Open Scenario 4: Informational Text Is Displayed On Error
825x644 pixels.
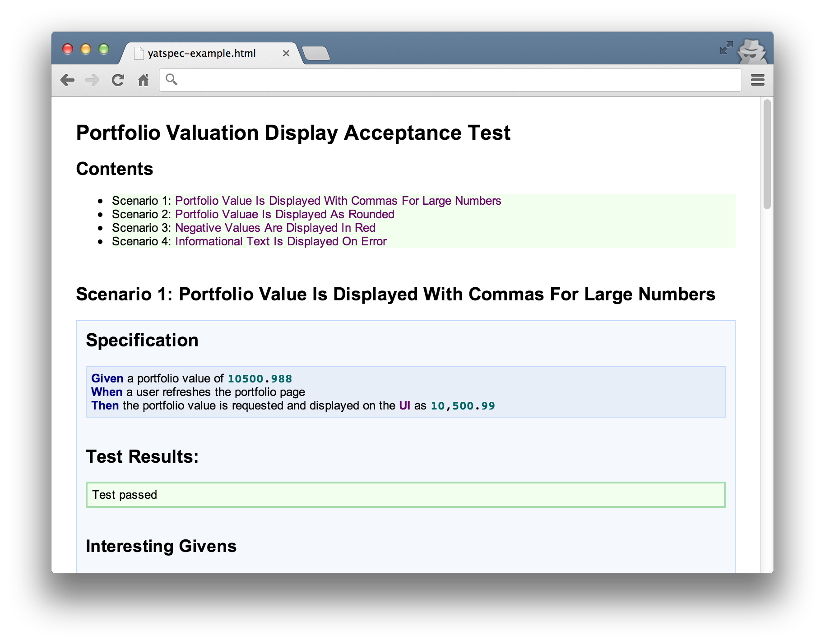coord(280,241)
